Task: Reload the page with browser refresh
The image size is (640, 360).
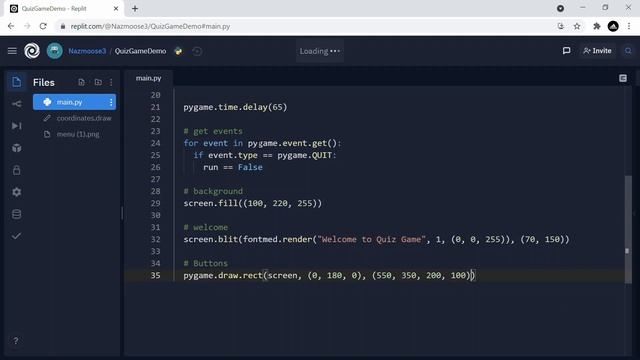Action: tap(43, 26)
